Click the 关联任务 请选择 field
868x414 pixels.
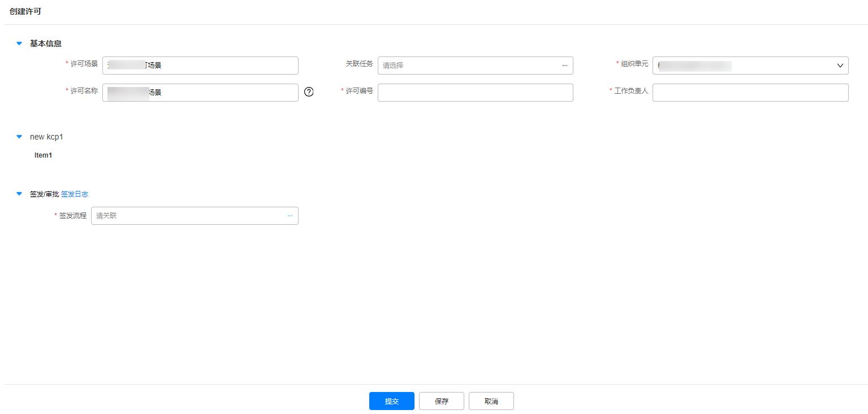pos(476,66)
